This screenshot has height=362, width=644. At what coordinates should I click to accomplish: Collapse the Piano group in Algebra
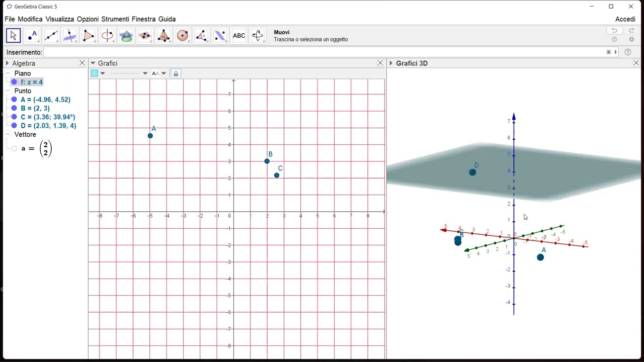click(x=8, y=73)
